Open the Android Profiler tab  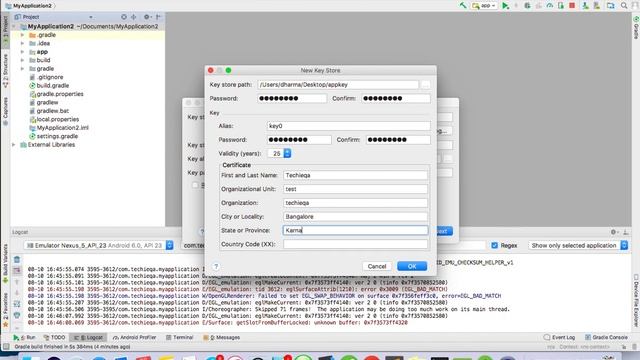click(x=134, y=338)
